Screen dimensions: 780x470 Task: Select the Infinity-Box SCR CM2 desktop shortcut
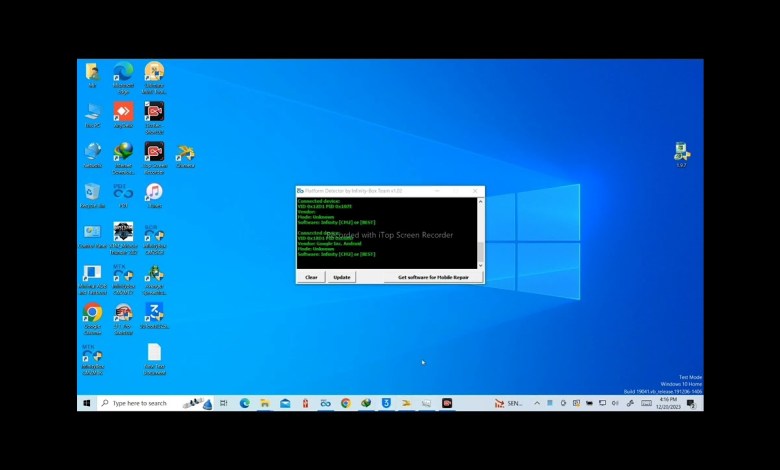coord(154,239)
